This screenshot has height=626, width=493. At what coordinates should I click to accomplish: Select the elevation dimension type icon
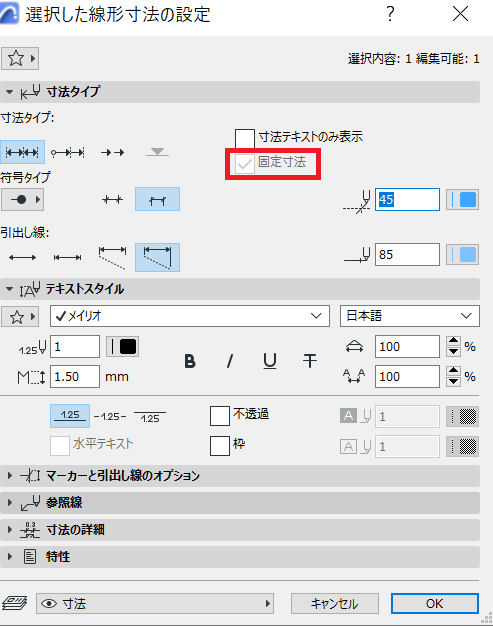tap(157, 152)
